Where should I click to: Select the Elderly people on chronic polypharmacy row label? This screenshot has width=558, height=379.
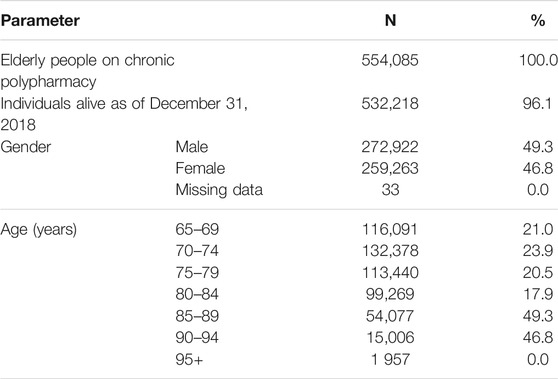[x=88, y=71]
